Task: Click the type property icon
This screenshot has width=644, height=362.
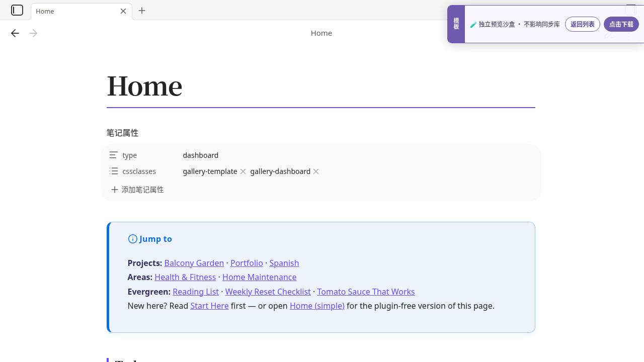Action: click(114, 155)
